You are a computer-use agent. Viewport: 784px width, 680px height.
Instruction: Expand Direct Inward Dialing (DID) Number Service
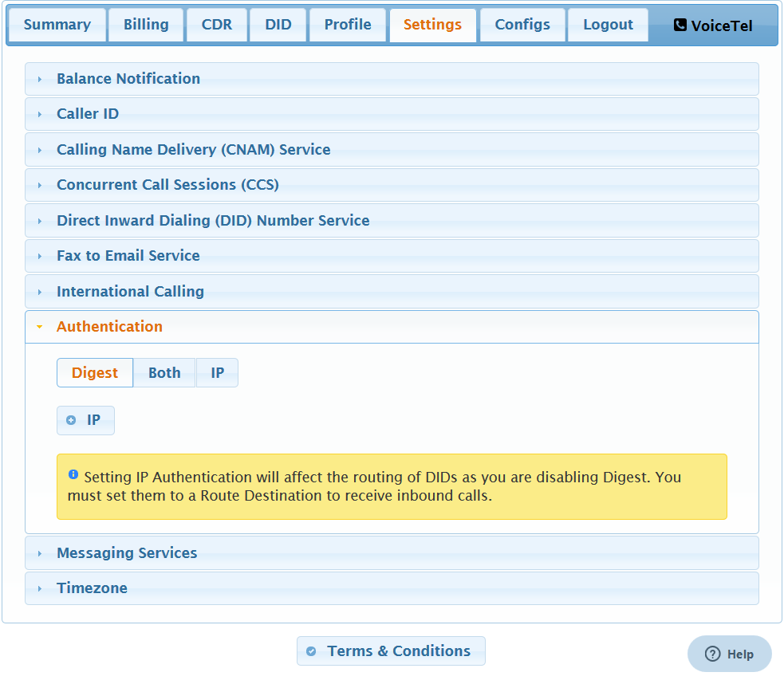pos(392,220)
